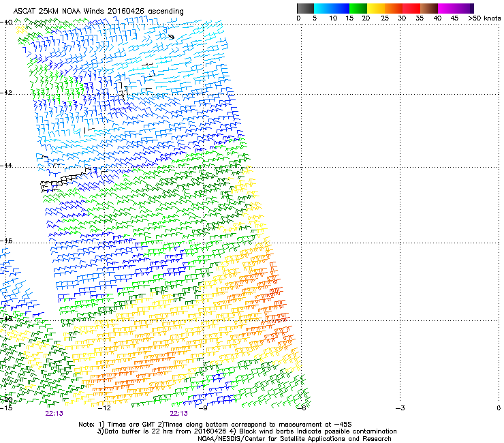Screen dimensions: 504x443
Task: Click the '-6' longitude axis label
Action: pyautogui.click(x=302, y=408)
